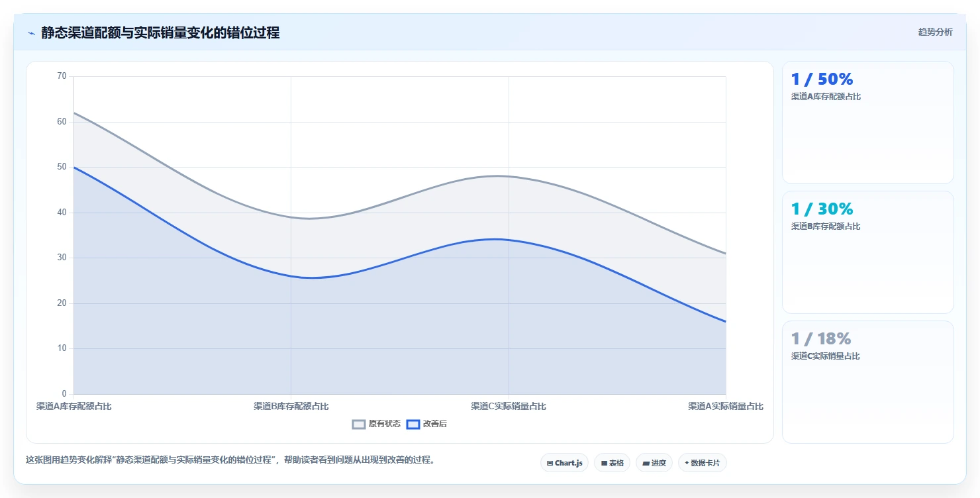
Task: Select the 表格 tag
Action: 612,463
